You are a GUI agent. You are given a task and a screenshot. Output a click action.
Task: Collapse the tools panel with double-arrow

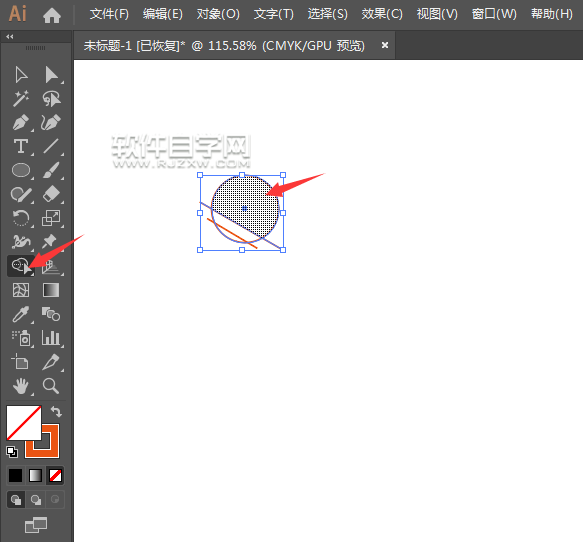coord(10,36)
